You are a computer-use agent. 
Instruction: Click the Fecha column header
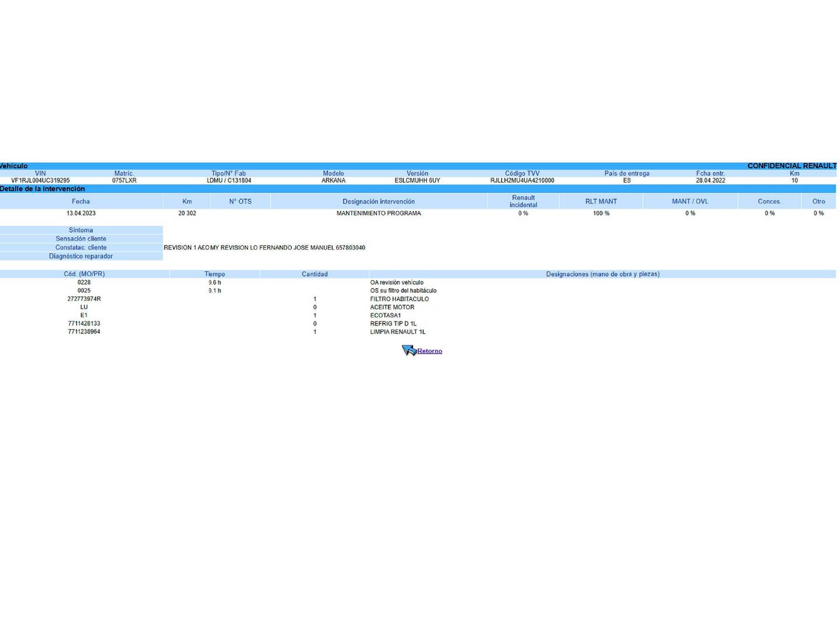[x=81, y=201]
